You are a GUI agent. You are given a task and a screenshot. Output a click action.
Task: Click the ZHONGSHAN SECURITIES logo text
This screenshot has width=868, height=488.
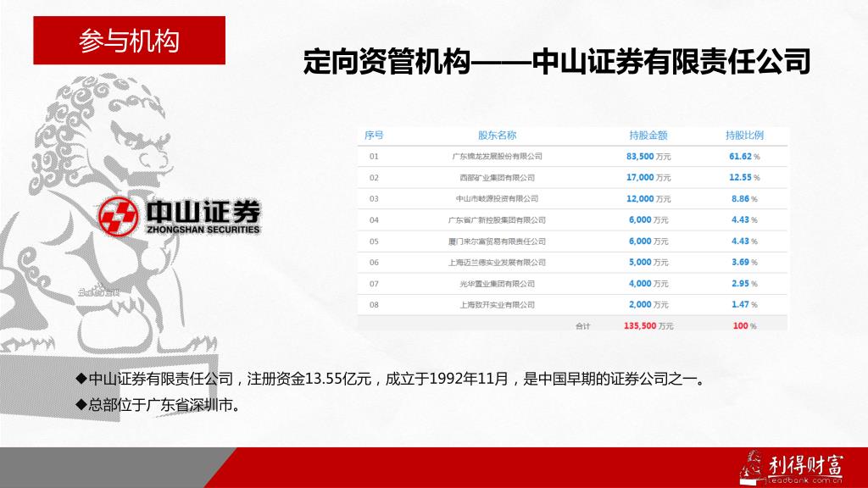[x=203, y=229]
